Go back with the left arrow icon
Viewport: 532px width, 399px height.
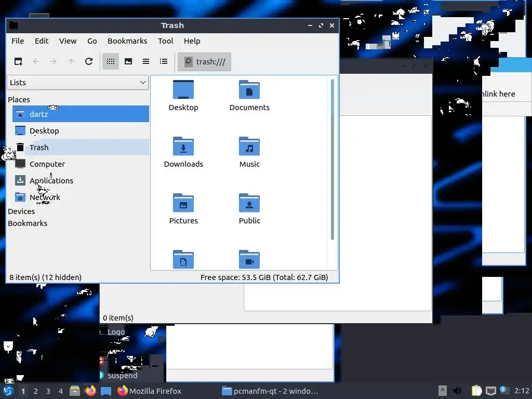(36, 61)
